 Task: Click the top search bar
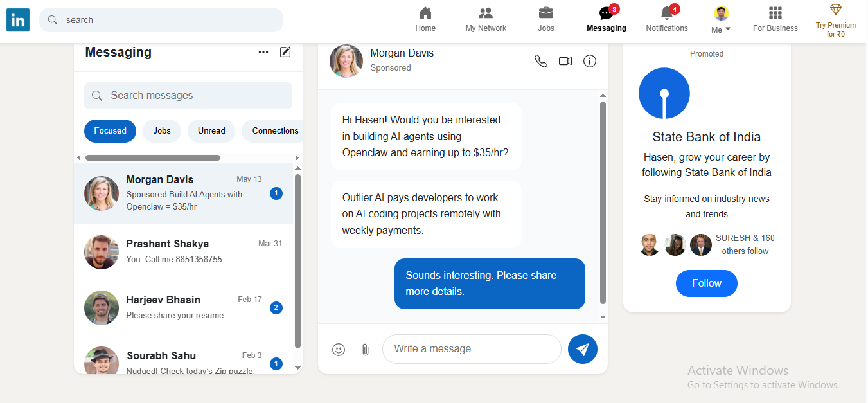coord(161,20)
